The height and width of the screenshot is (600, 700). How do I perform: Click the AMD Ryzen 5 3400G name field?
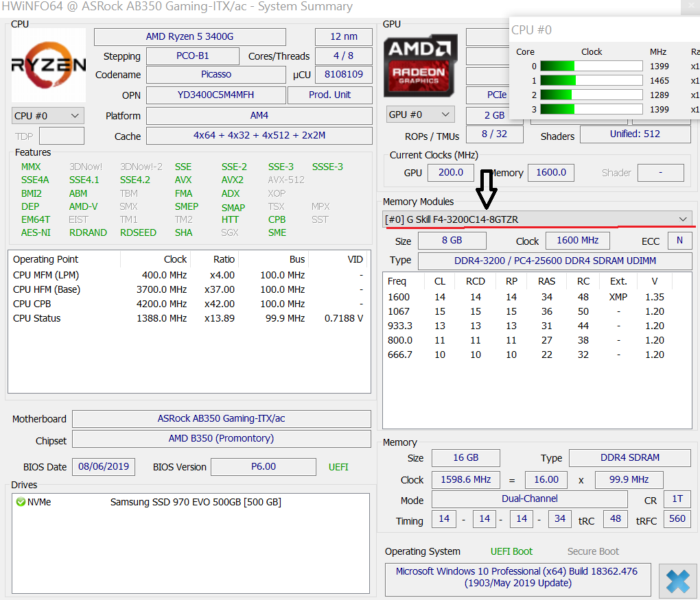[x=189, y=36]
